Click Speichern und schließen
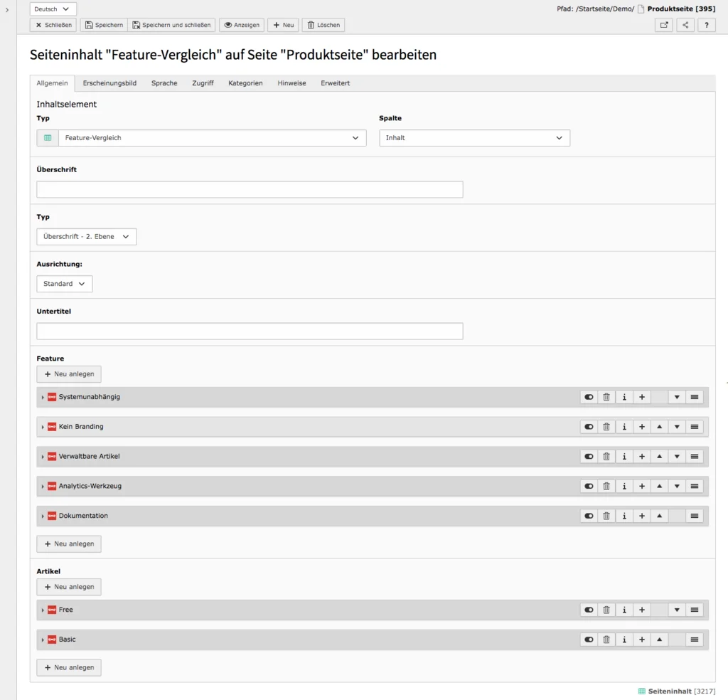The image size is (728, 700). coord(171,25)
